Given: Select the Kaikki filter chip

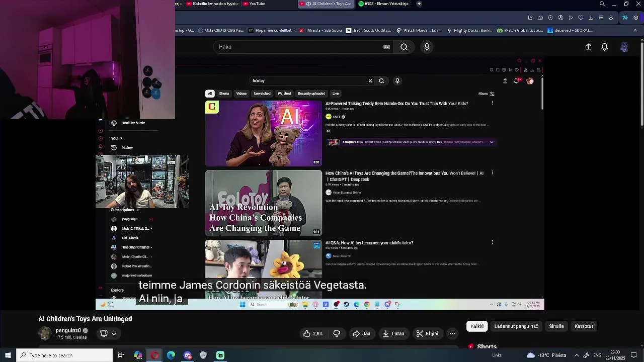Looking at the screenshot, I should coord(477,326).
